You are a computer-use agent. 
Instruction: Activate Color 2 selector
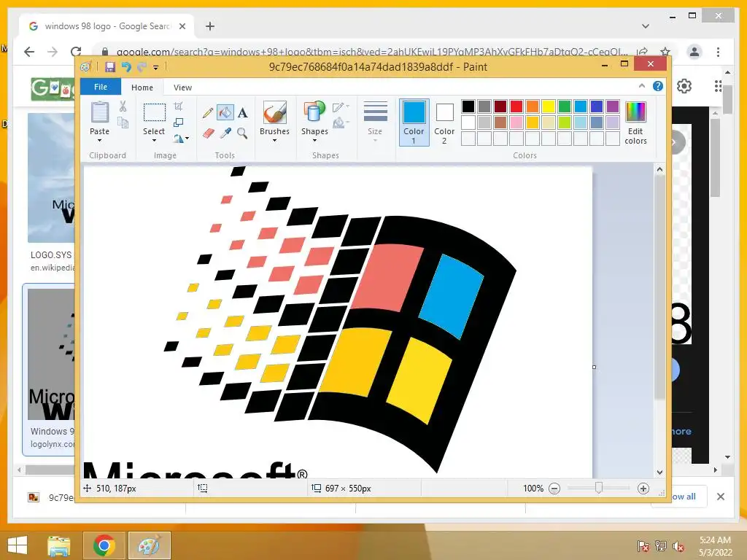pyautogui.click(x=444, y=122)
